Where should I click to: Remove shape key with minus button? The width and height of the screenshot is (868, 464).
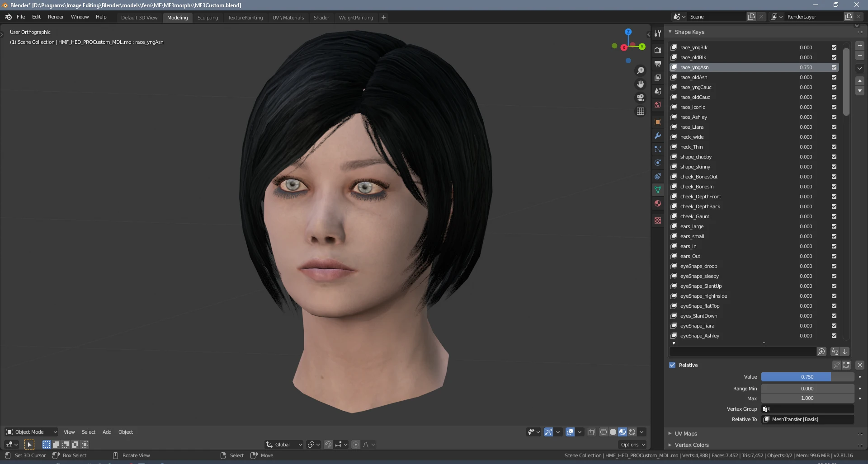pyautogui.click(x=860, y=56)
